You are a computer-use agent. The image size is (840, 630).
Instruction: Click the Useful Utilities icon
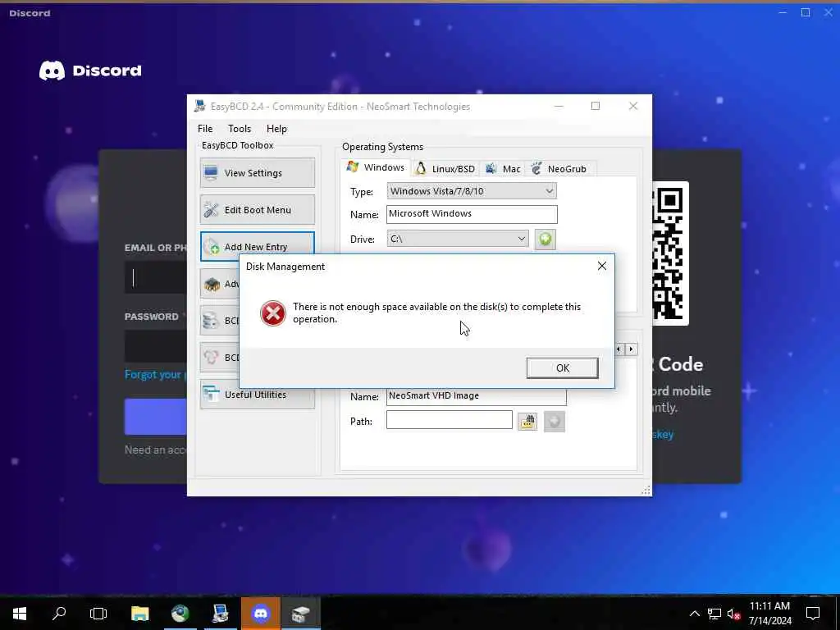click(211, 395)
